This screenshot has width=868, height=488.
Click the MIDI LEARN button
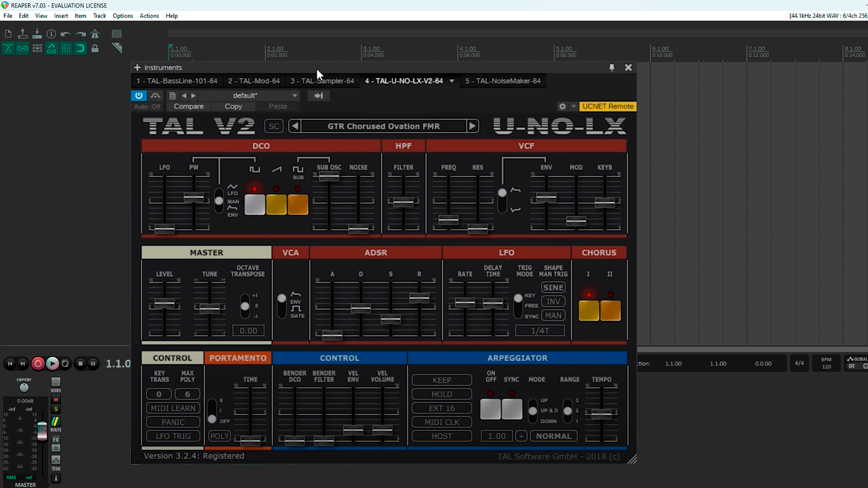tap(173, 408)
